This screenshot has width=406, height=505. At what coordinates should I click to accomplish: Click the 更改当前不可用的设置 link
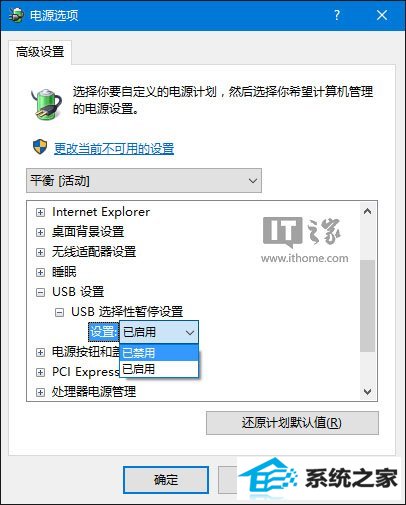pyautogui.click(x=114, y=148)
